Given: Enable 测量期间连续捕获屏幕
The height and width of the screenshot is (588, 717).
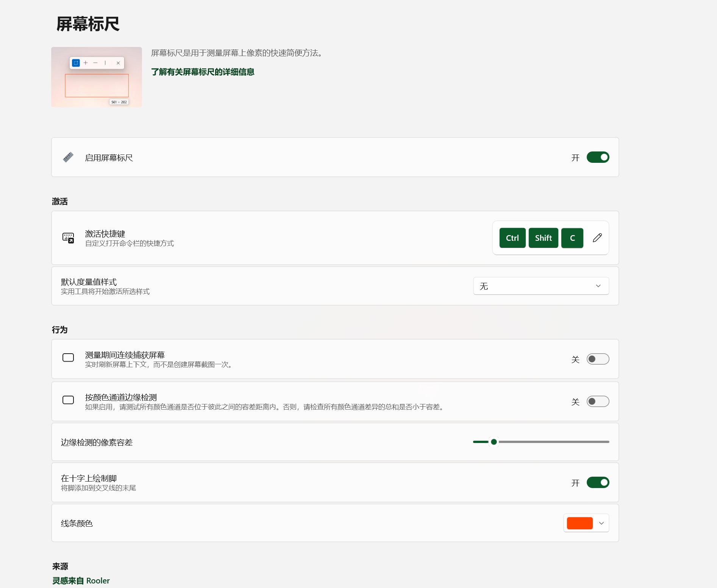Looking at the screenshot, I should (598, 359).
